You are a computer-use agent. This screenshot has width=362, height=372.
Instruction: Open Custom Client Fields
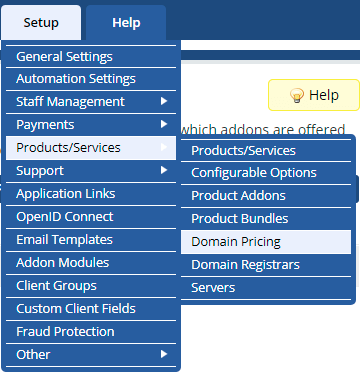point(91,309)
